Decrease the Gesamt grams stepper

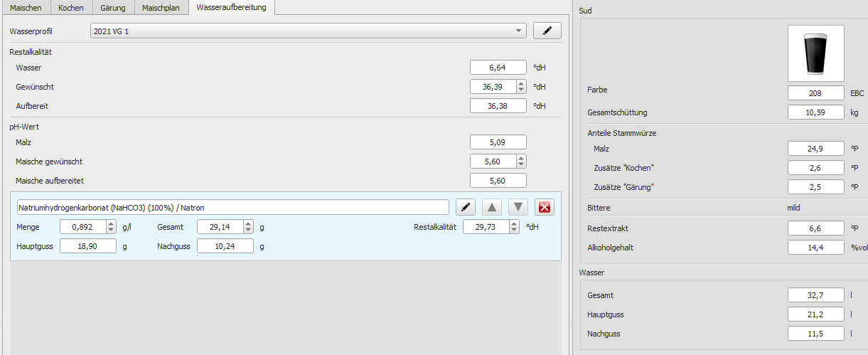tap(248, 230)
